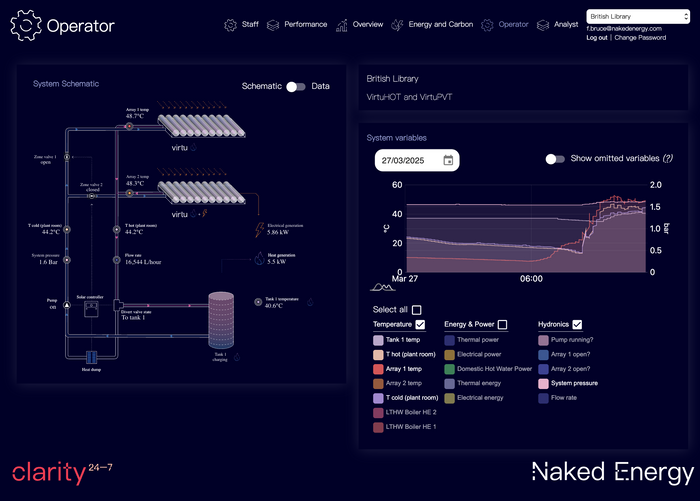700x501 pixels.
Task: Click the System pressure sensor node
Action: coord(67,260)
